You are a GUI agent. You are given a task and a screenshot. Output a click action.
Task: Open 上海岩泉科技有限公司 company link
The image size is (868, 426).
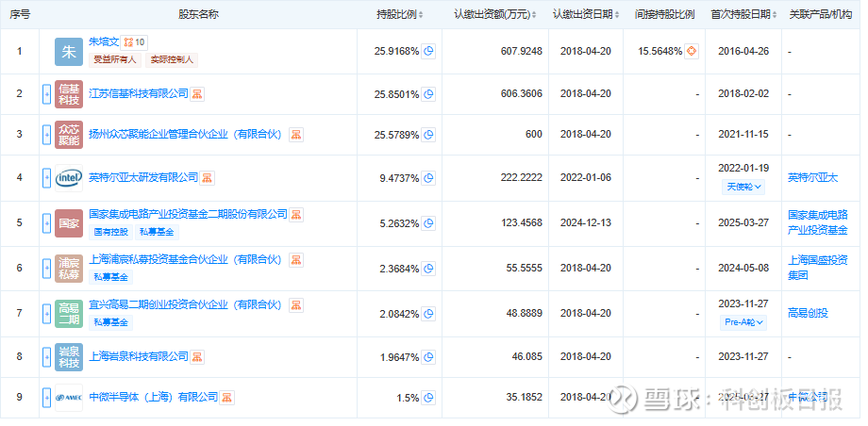pos(139,357)
